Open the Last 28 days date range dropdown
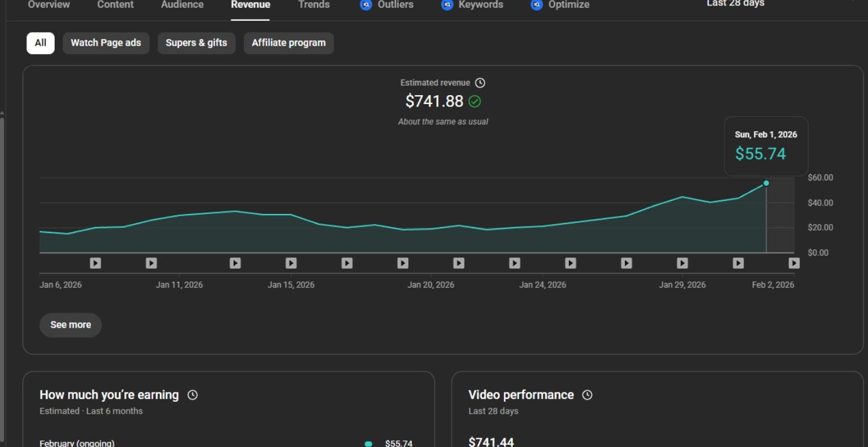This screenshot has width=868, height=447. pos(735,4)
